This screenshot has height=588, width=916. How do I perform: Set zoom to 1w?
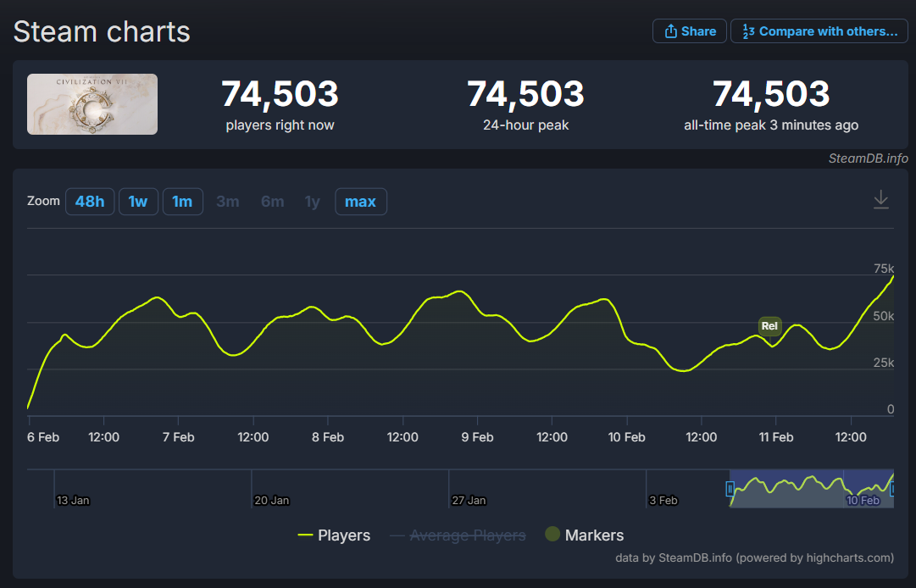point(138,202)
